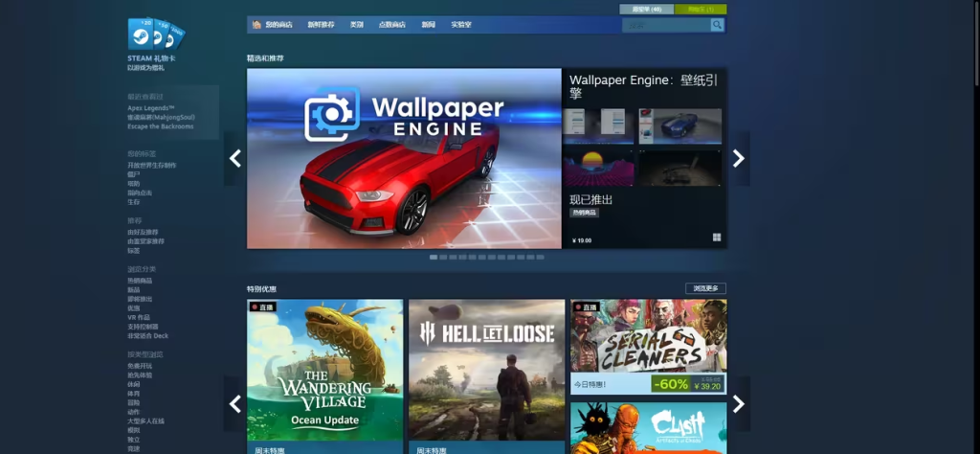Browse 独立 genre

pos(133,440)
